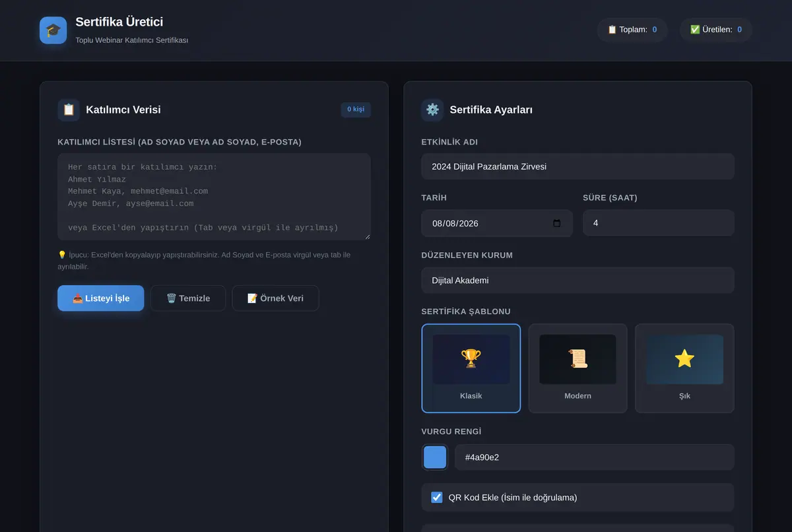Image resolution: width=792 pixels, height=532 pixels.
Task: Open the calendar picker in the Tarih field
Action: point(556,223)
